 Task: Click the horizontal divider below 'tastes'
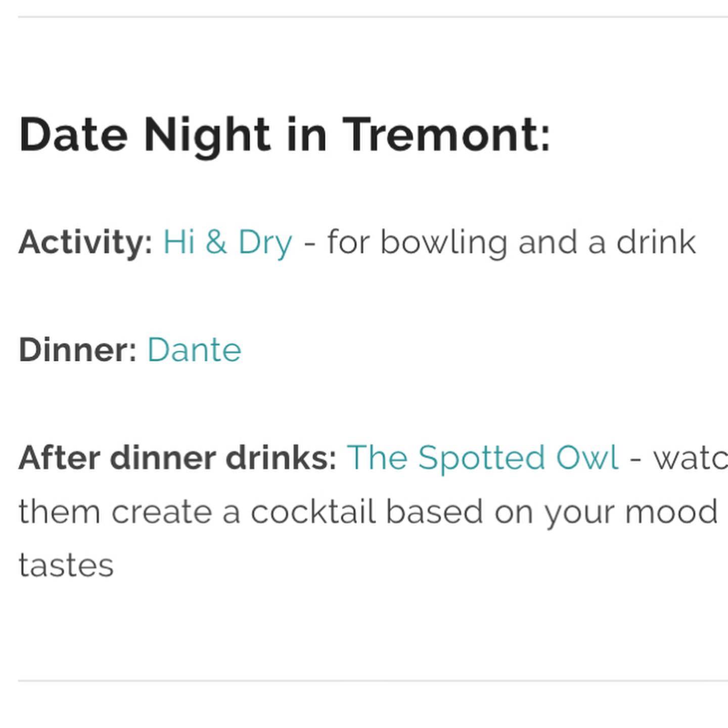tap(373, 680)
